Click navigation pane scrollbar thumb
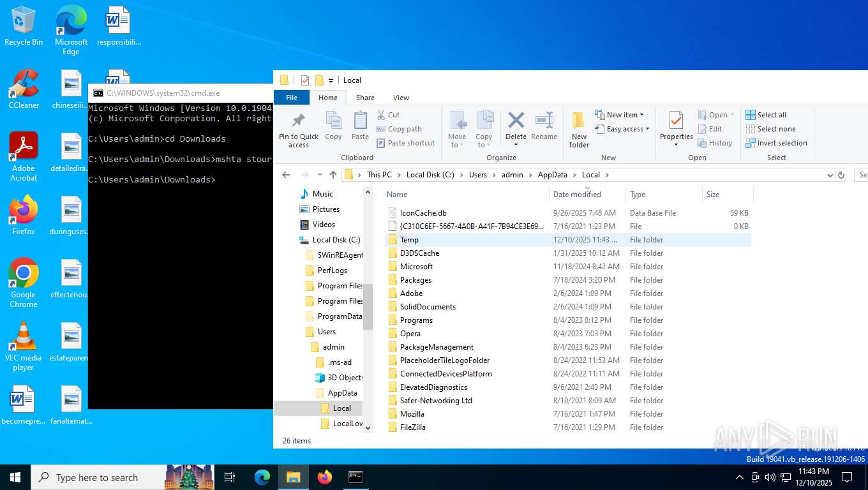 [368, 306]
